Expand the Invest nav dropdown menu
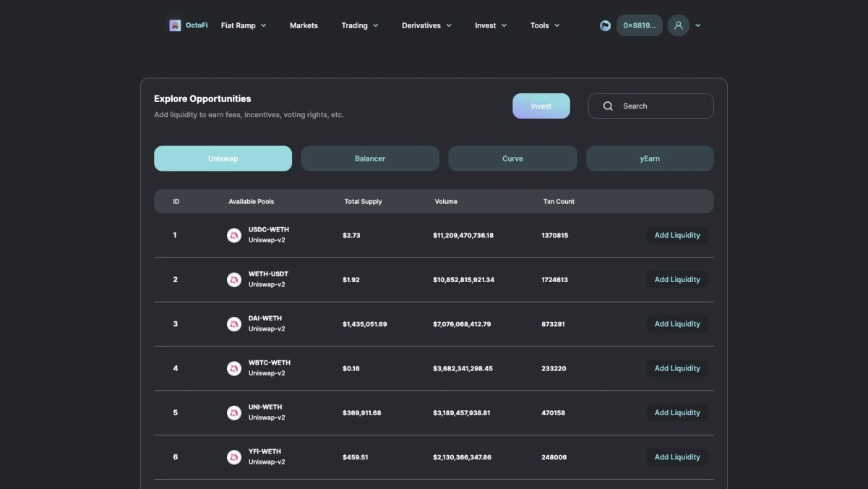The image size is (868, 489). tap(491, 25)
